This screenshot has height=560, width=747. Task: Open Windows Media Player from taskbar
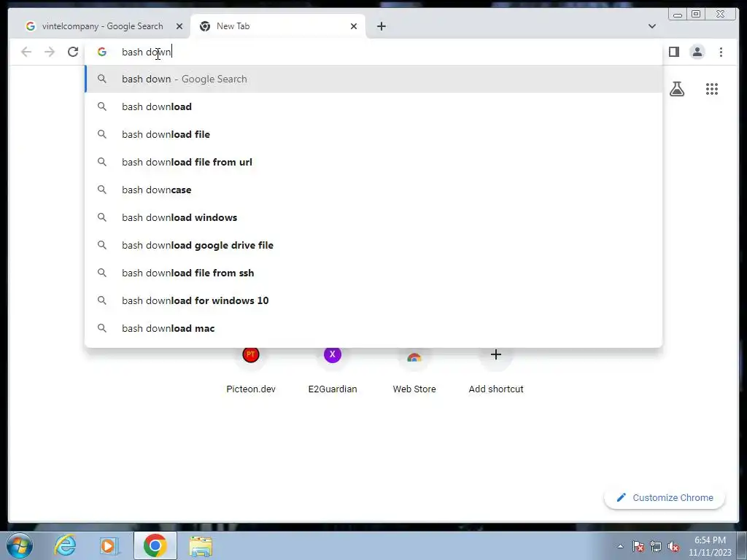(x=109, y=545)
